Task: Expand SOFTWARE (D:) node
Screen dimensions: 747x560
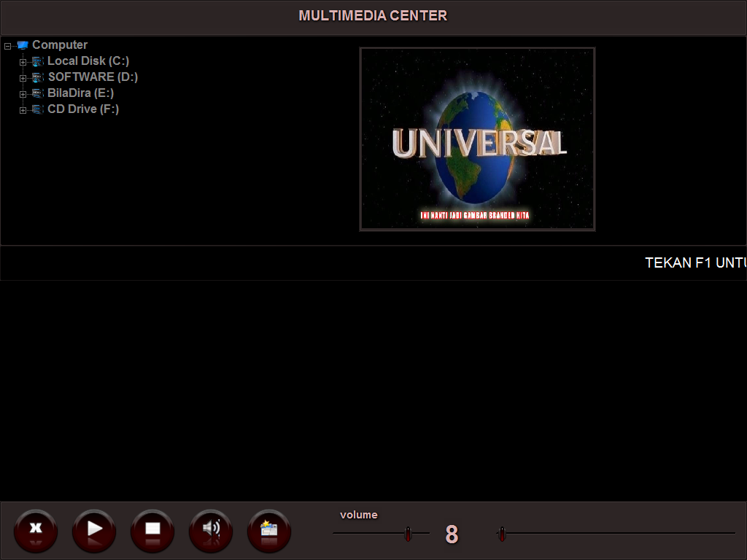Action: [x=23, y=78]
